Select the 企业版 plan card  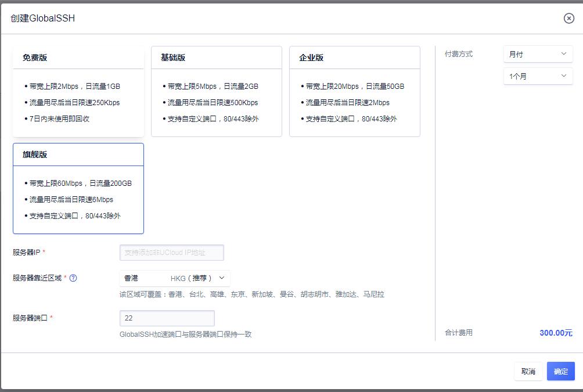(355, 92)
